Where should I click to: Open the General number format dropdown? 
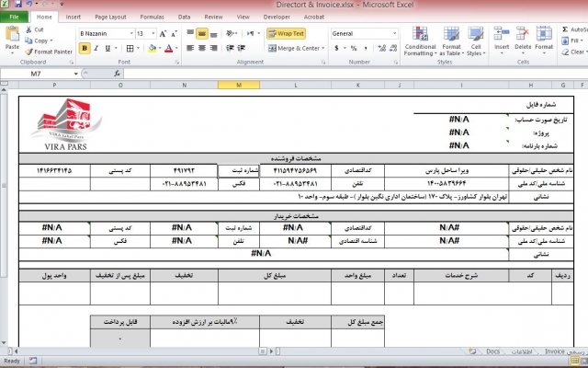tap(394, 33)
